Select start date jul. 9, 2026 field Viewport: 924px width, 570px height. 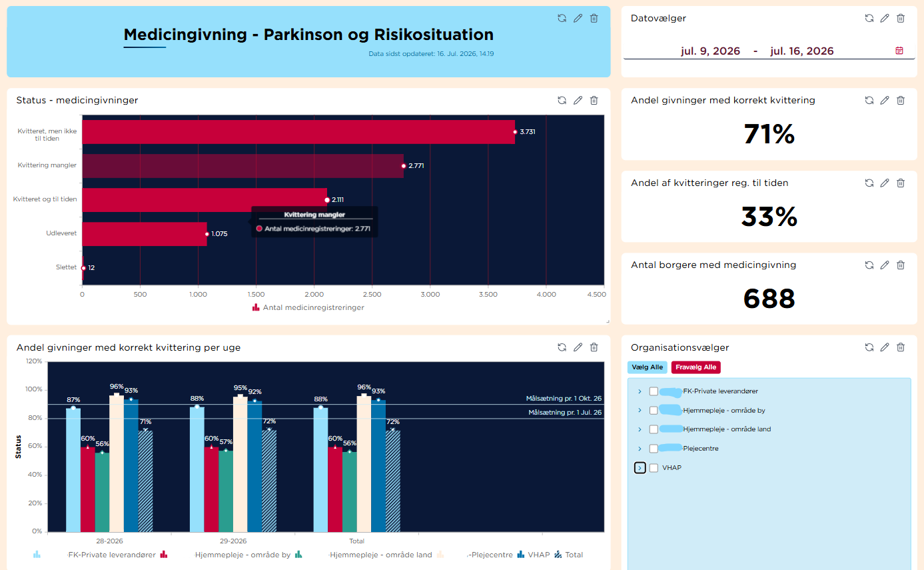[x=710, y=51]
